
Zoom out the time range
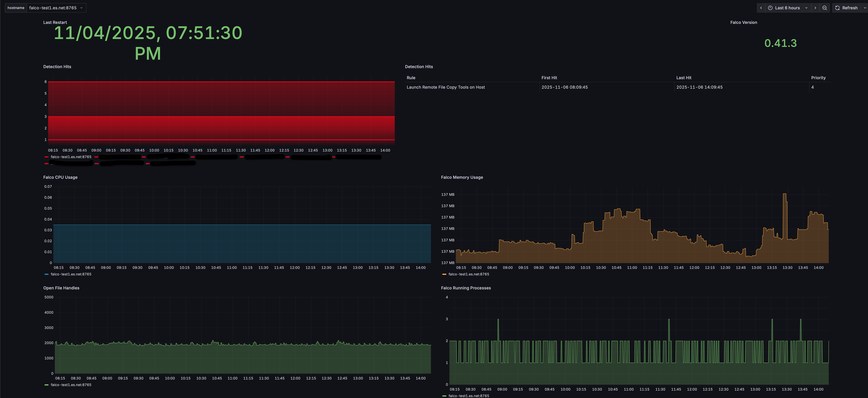[x=825, y=8]
